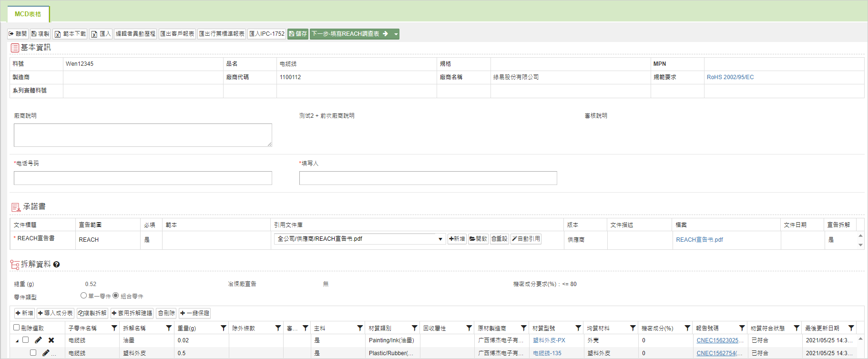Click 匯入IPC-1752 import button
This screenshot has height=359, width=868.
click(x=267, y=34)
